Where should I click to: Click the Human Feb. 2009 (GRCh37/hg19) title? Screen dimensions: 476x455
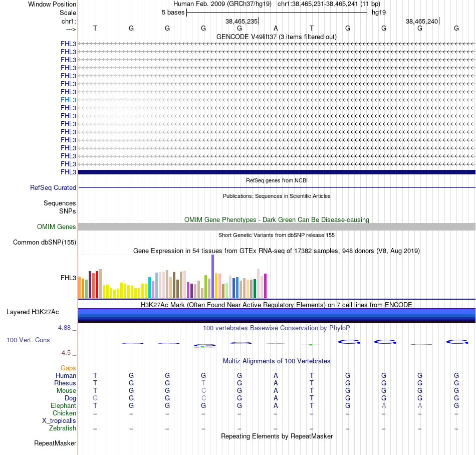[223, 4]
